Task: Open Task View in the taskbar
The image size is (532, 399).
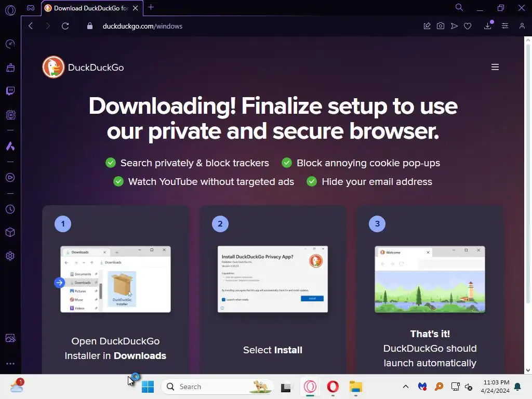Action: click(x=286, y=387)
